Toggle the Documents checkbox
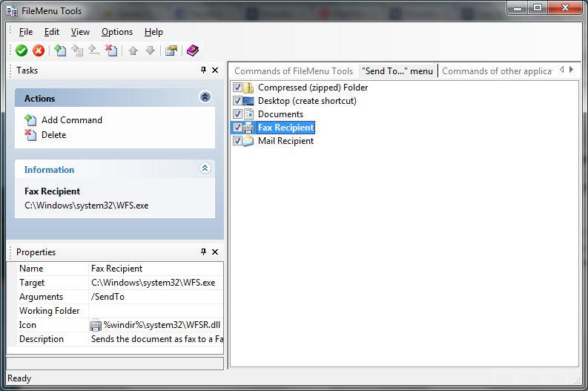 pos(237,114)
